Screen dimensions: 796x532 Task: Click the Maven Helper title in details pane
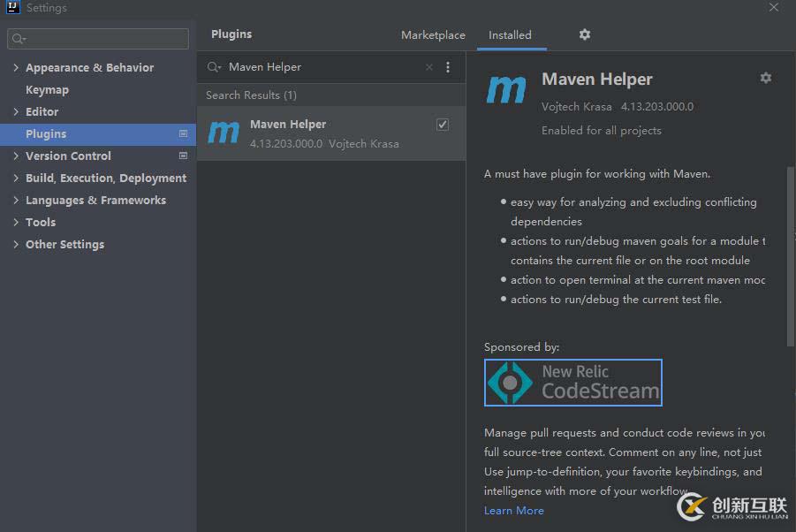(597, 80)
